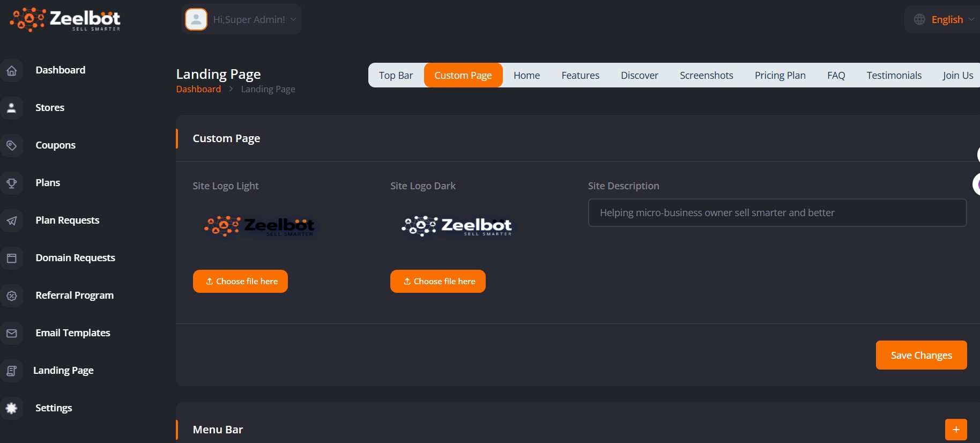Select the Testimonials tab
The image size is (980, 443).
click(x=894, y=76)
